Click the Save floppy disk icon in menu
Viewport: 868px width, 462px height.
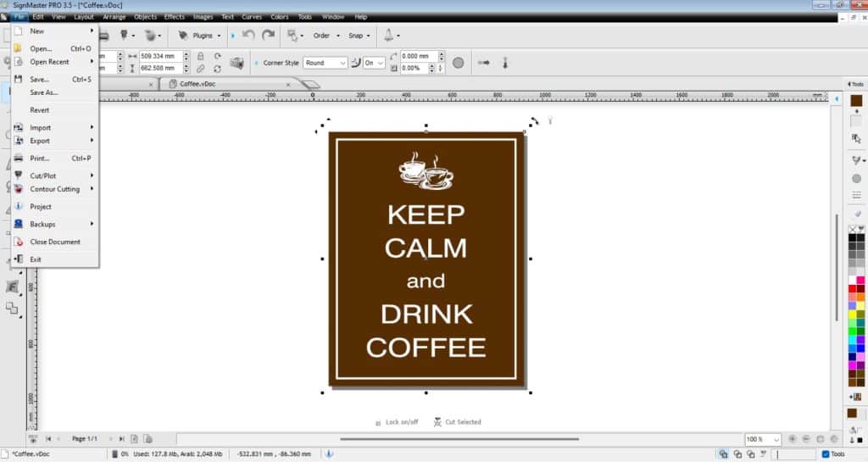click(x=19, y=79)
